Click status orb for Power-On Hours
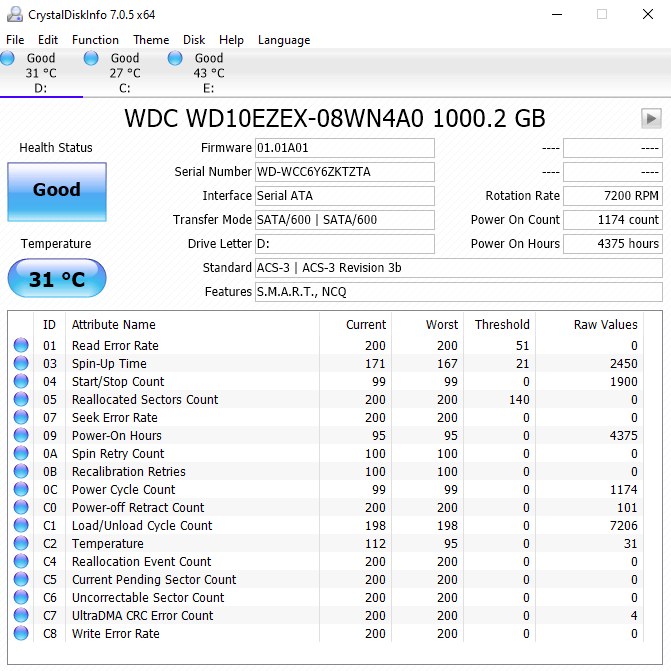Image resolution: width=671 pixels, height=671 pixels. coord(21,435)
